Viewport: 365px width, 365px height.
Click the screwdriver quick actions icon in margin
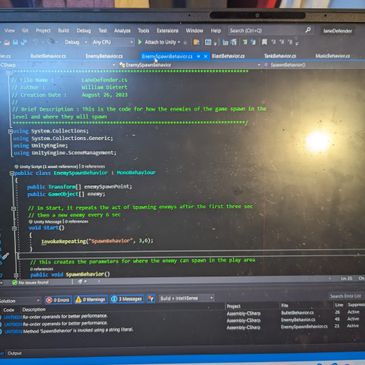5,257
